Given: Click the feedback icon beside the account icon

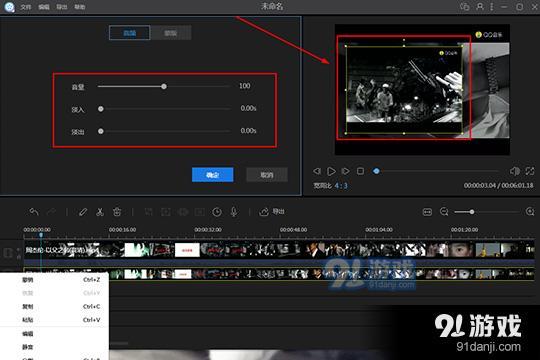Looking at the screenshot, I should 465,7.
